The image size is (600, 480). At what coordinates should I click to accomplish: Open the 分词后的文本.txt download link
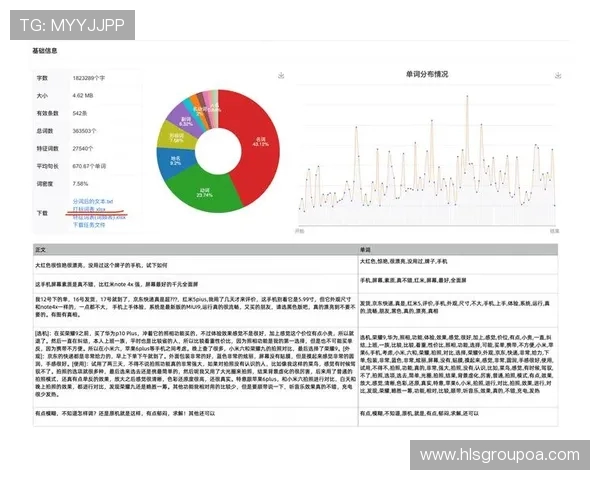93,201
